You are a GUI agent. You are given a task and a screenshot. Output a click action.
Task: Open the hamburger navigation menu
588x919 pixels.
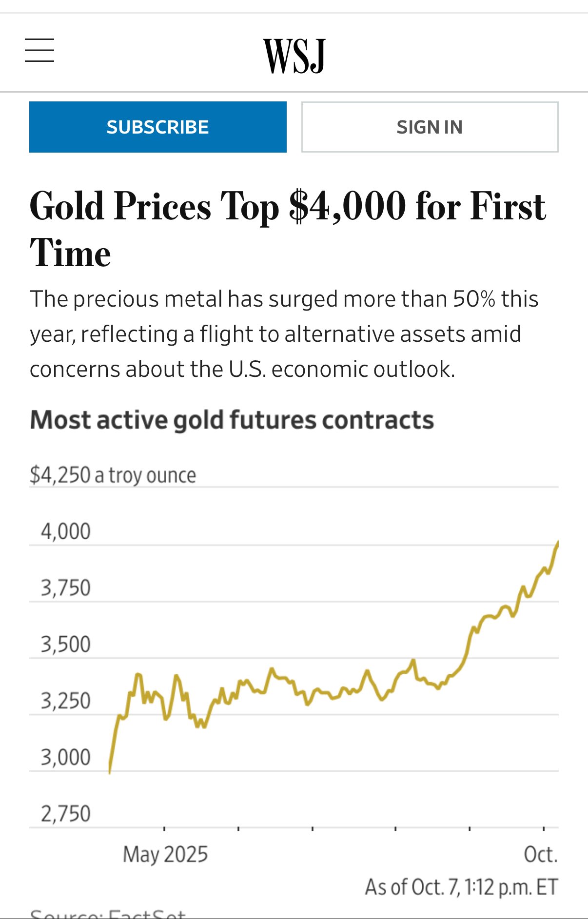click(39, 51)
